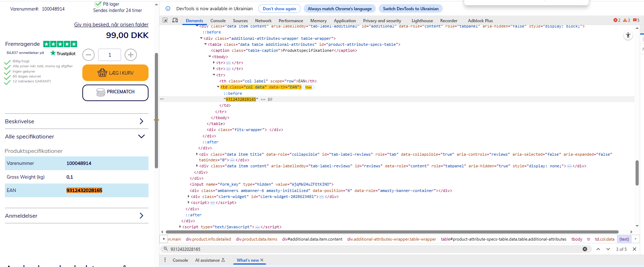644x267 pixels.
Task: Open the AI assistance drawer tab
Action: click(x=210, y=260)
